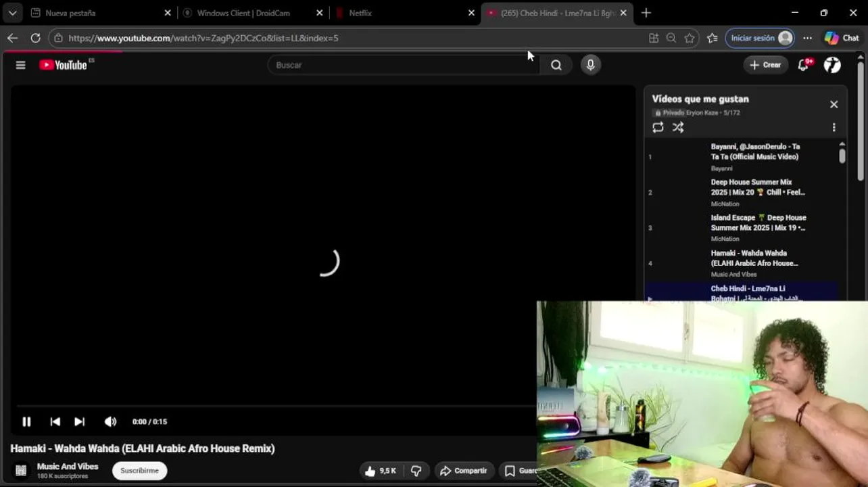Toggle playlist shuffle
The width and height of the screenshot is (868, 487).
(678, 128)
